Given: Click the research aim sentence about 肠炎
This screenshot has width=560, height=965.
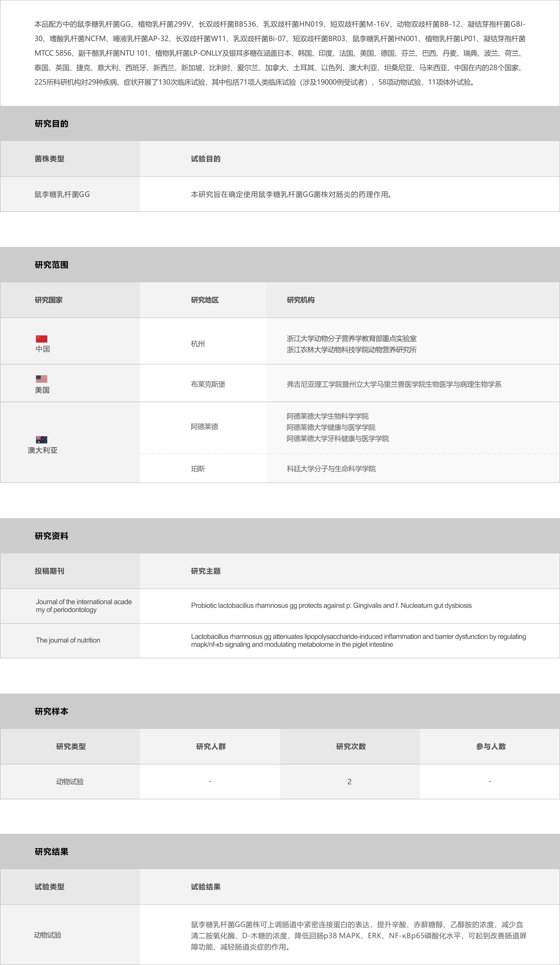Looking at the screenshot, I should (x=291, y=195).
